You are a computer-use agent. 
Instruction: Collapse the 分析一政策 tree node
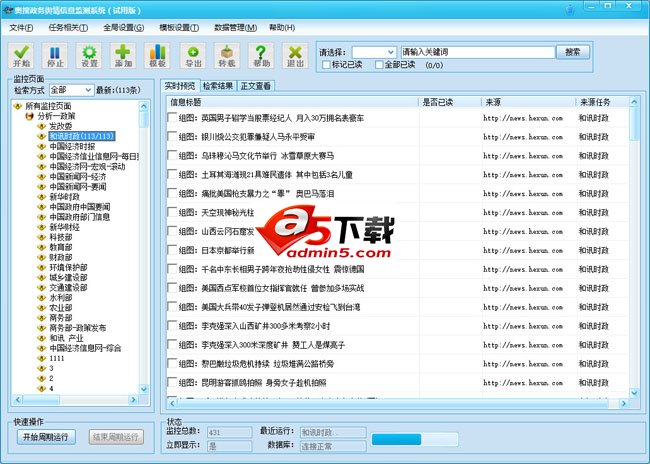click(x=29, y=116)
